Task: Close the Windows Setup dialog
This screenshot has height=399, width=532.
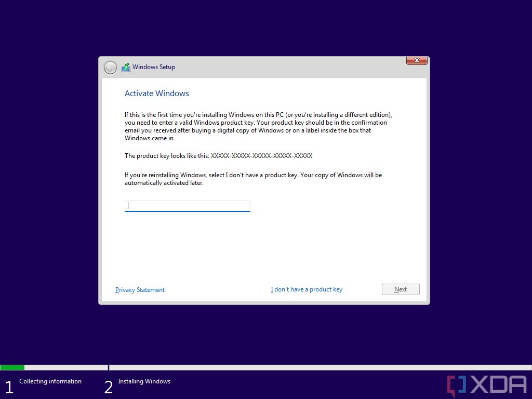Action: click(417, 60)
